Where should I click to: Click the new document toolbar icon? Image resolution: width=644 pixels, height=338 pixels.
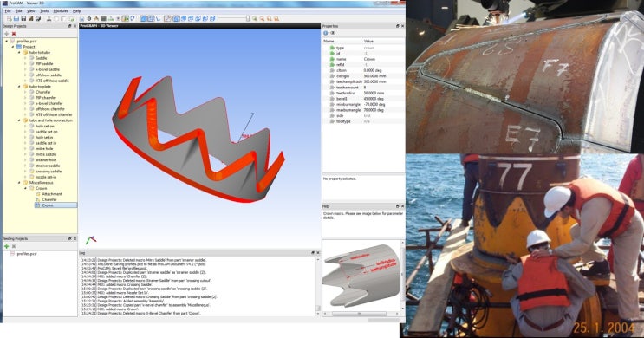click(9, 18)
